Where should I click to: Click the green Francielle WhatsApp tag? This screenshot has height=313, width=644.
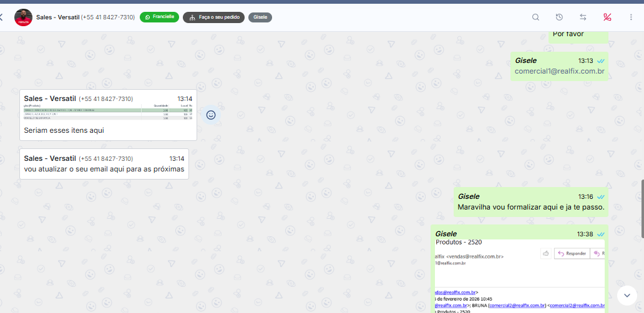(x=159, y=17)
